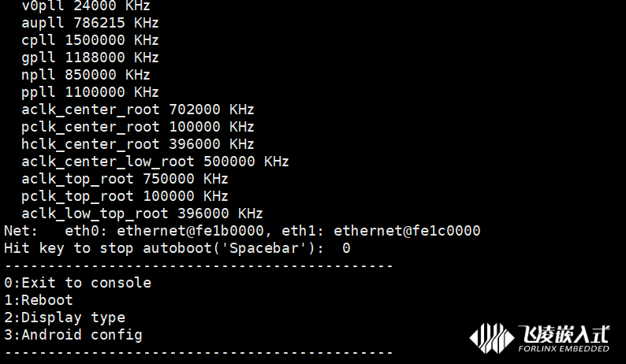Select the "3:Android config" menu entry
The height and width of the screenshot is (364, 626).
(x=73, y=335)
